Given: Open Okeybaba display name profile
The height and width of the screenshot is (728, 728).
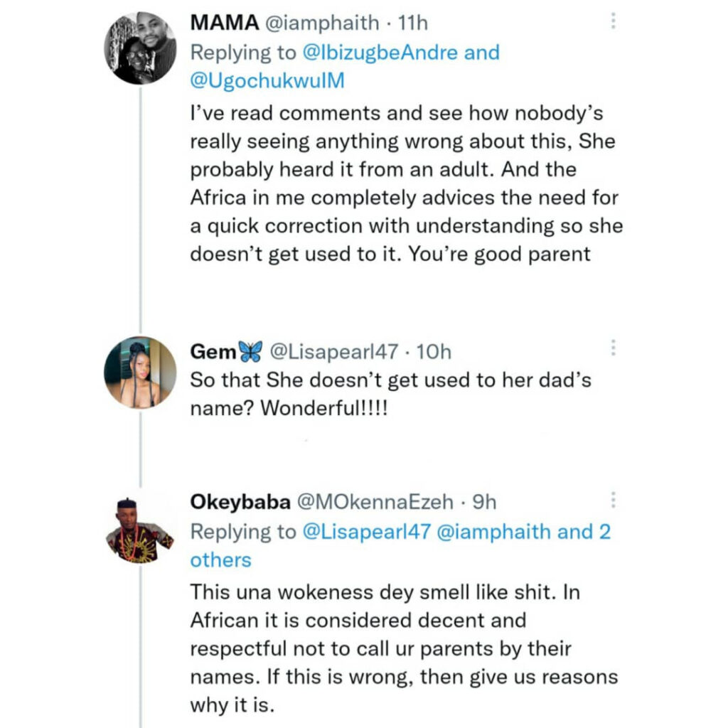Looking at the screenshot, I should point(240,503).
